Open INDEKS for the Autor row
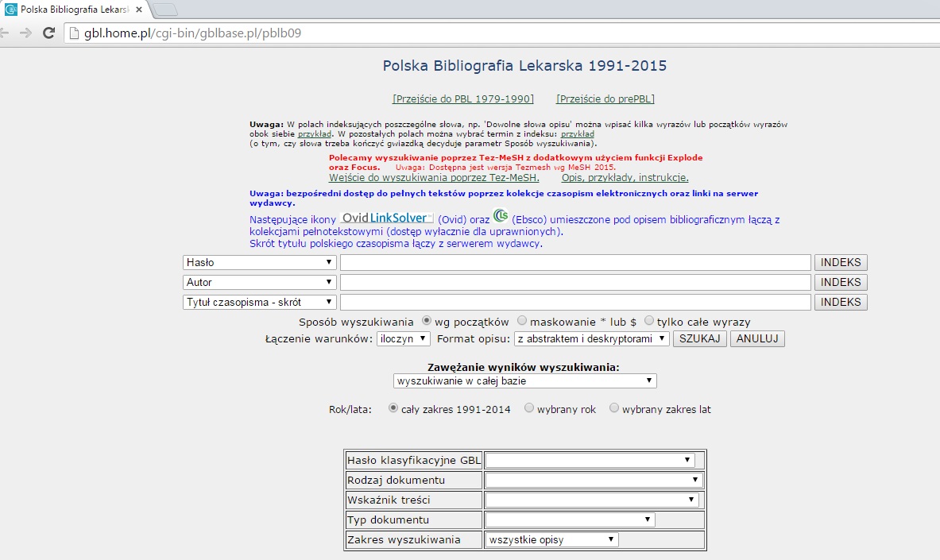940x560 pixels. click(841, 283)
